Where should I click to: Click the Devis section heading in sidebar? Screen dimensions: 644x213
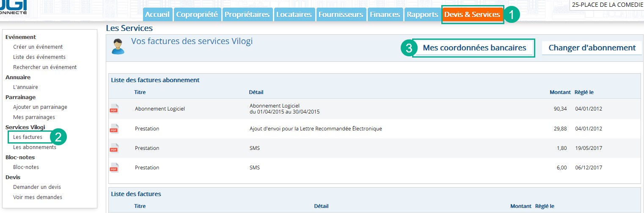tap(13, 177)
